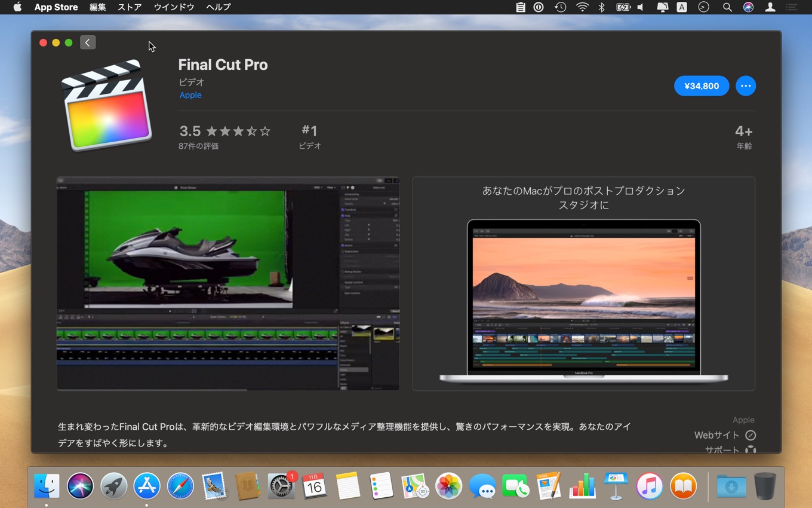
Task: Open Pages from the Dock
Action: tap(549, 486)
